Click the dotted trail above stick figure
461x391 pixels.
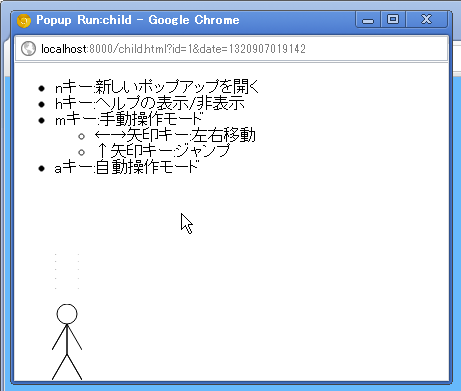[67, 271]
